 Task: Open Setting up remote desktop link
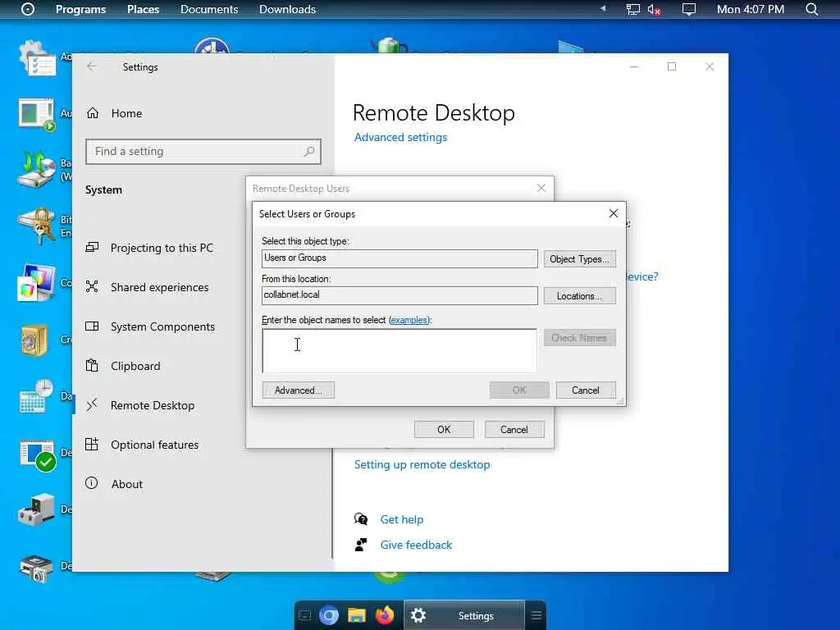(x=422, y=465)
